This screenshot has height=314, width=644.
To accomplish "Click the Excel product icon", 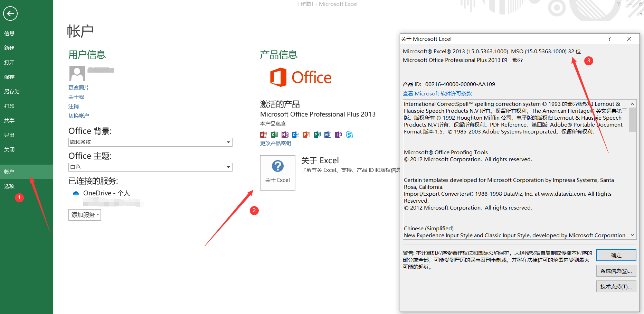I will pos(274,135).
